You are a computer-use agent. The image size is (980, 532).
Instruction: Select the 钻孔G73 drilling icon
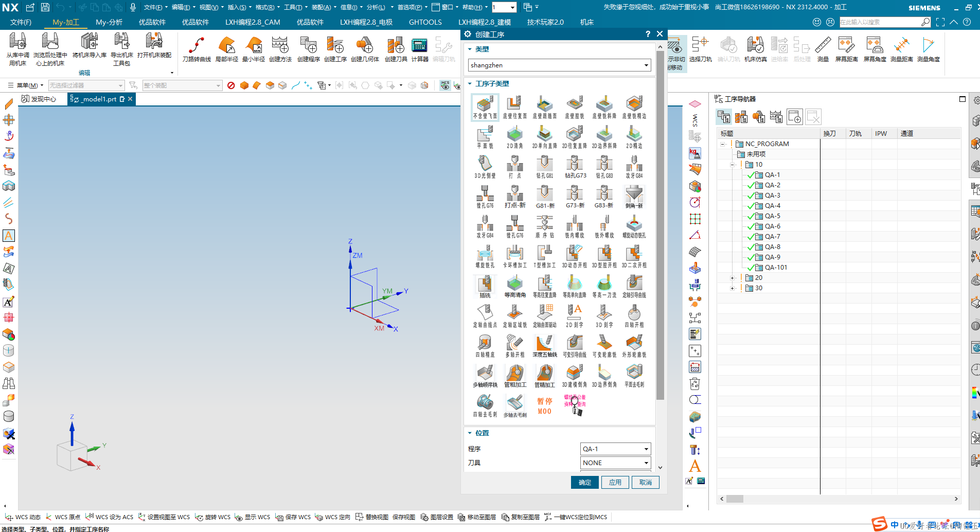click(574, 167)
